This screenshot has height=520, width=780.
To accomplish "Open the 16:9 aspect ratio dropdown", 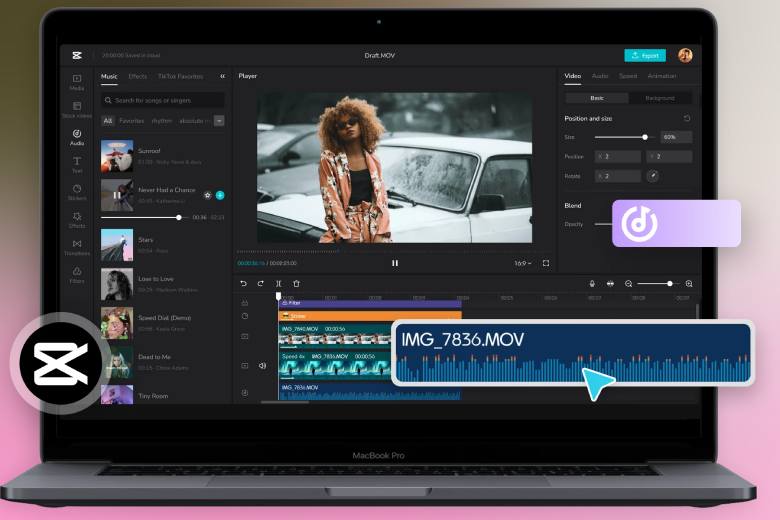I will (x=522, y=263).
